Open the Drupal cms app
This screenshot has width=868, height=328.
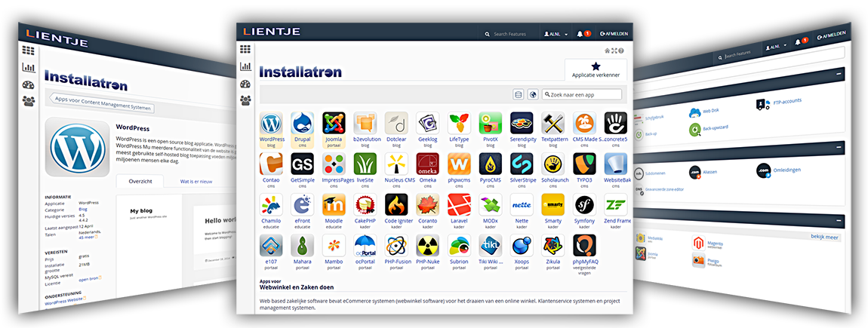tap(302, 124)
